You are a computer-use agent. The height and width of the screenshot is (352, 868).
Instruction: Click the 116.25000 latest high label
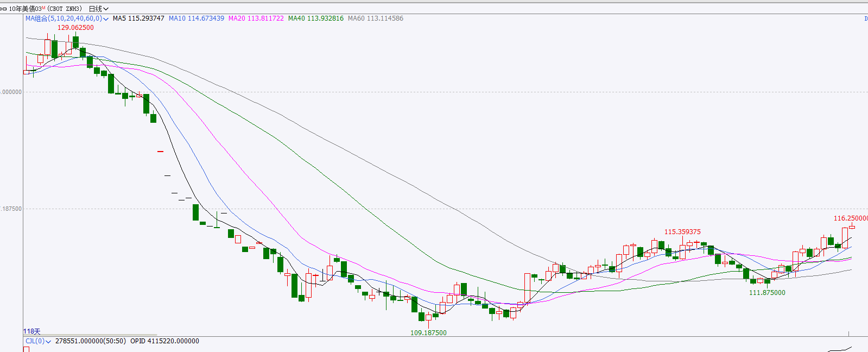tap(851, 218)
